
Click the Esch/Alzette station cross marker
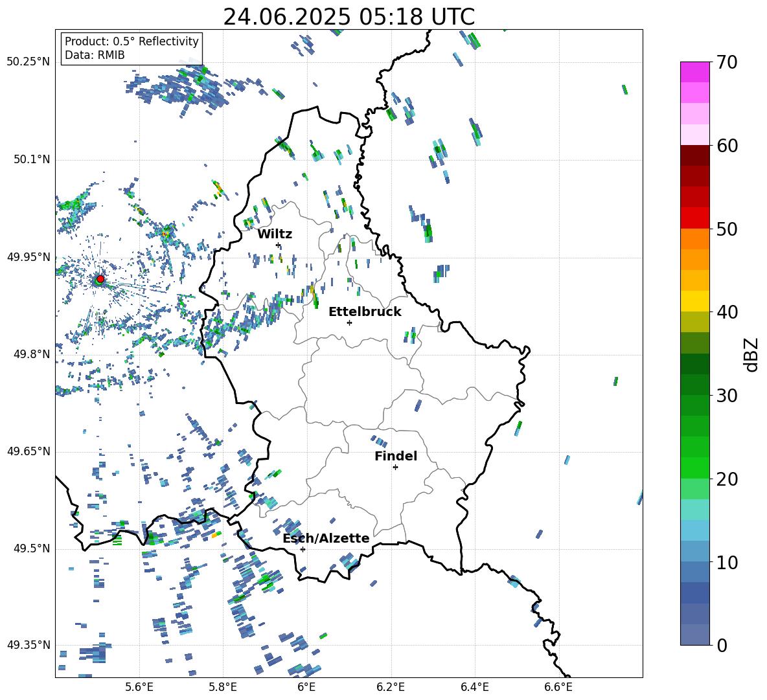tap(303, 549)
